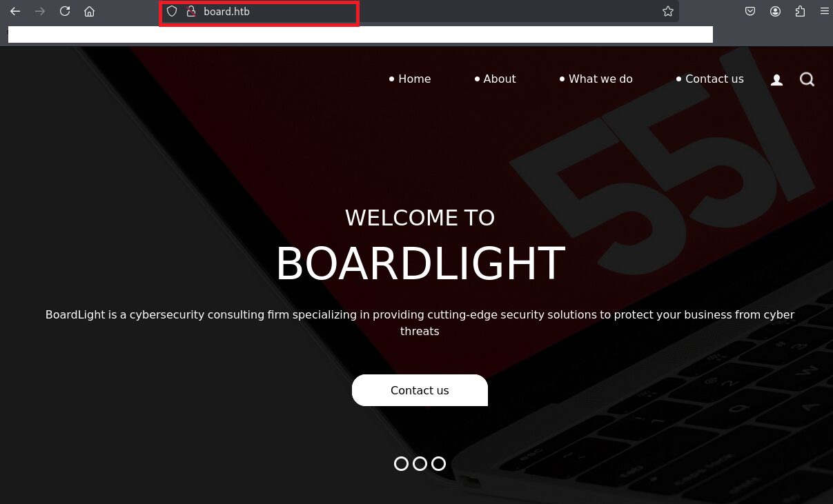Click the browser forward arrow

coord(40,11)
